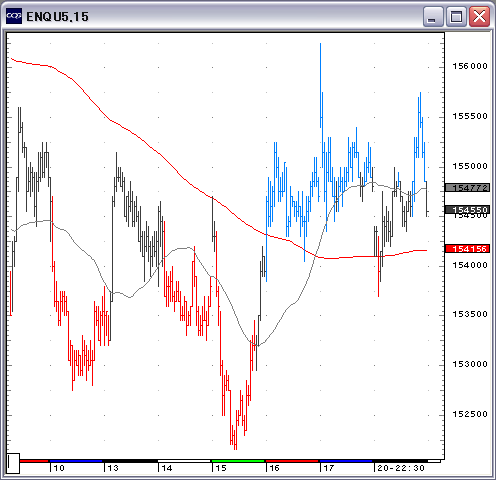496x480 pixels.
Task: Close the ENQU5,15 chart window
Action: [x=479, y=16]
